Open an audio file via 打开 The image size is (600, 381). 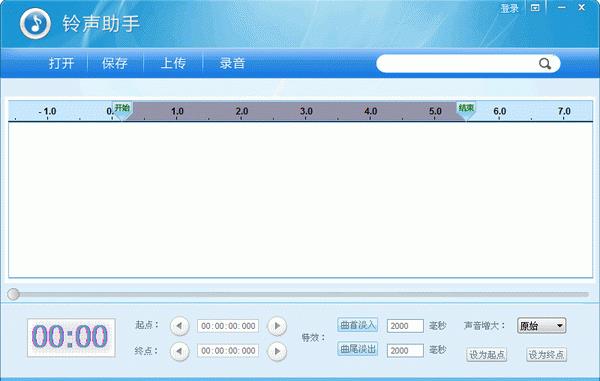point(61,63)
